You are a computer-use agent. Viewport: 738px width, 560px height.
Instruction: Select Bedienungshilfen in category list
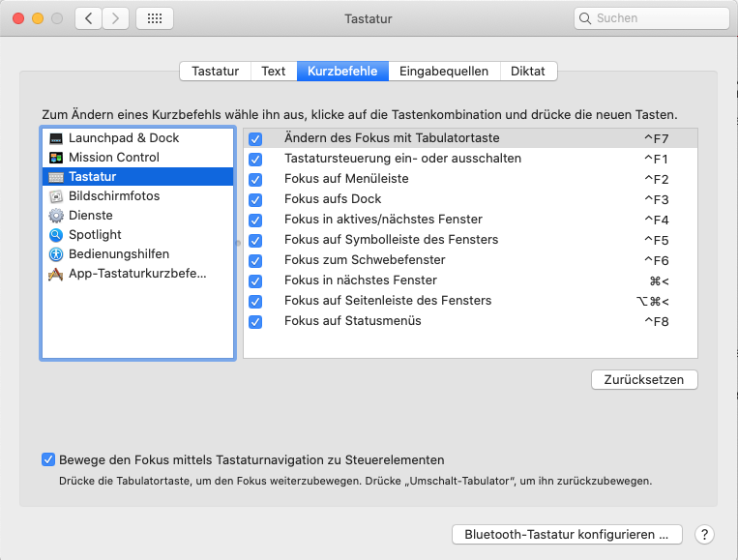point(138,253)
